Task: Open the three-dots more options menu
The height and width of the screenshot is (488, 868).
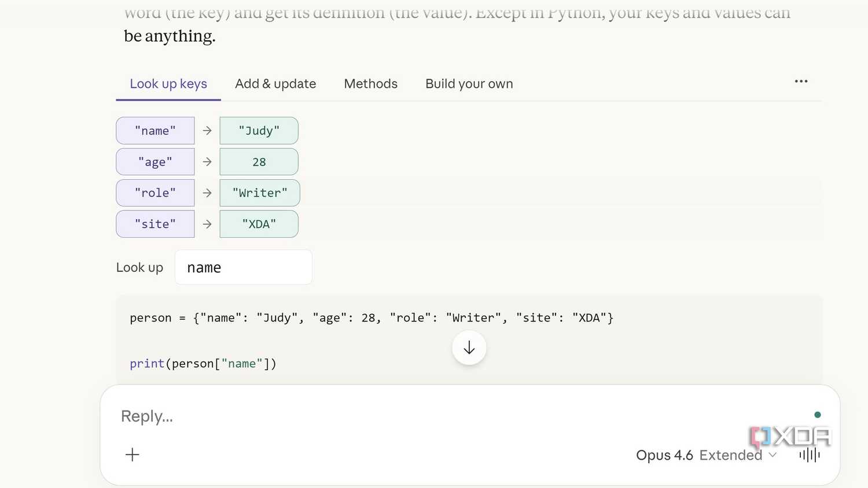Action: [x=801, y=82]
